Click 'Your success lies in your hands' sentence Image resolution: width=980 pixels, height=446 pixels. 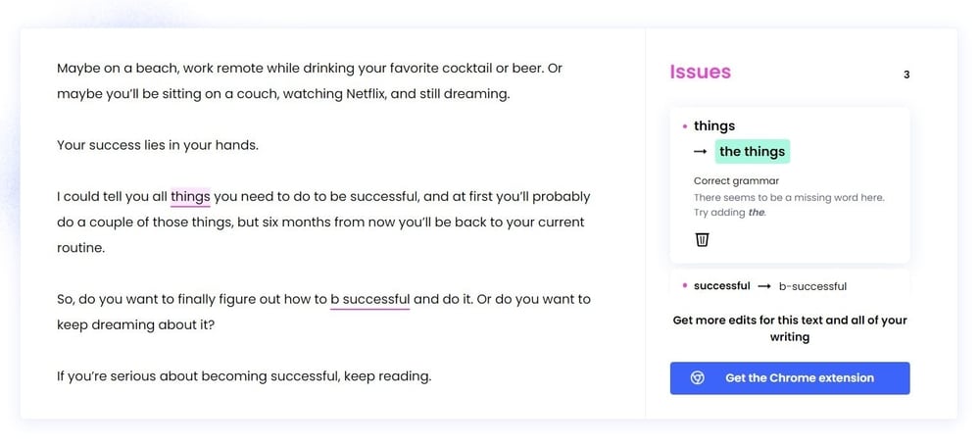pyautogui.click(x=158, y=145)
